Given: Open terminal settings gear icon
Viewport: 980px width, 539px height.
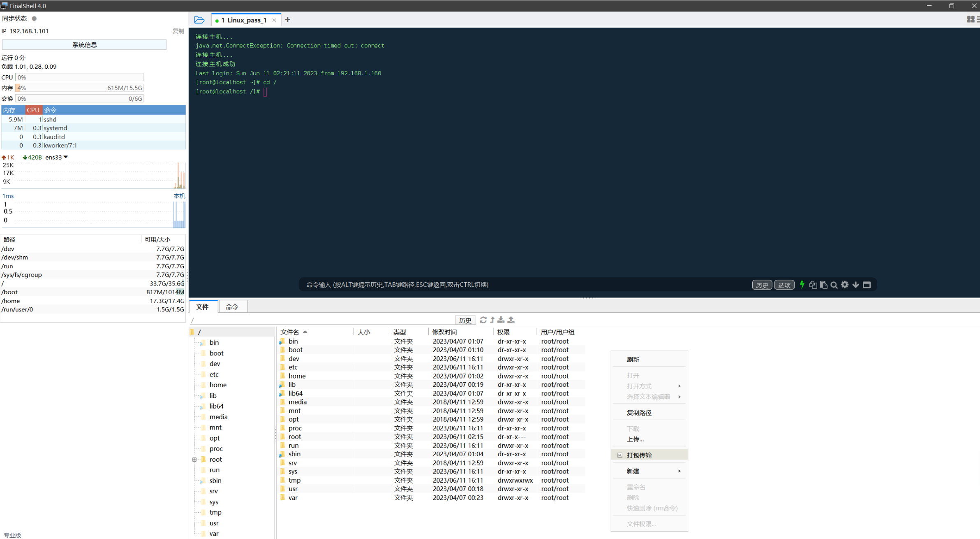Looking at the screenshot, I should tap(845, 284).
